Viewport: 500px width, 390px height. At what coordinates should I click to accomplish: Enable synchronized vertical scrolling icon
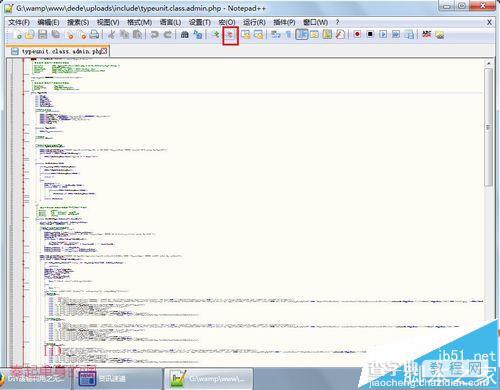click(x=246, y=35)
